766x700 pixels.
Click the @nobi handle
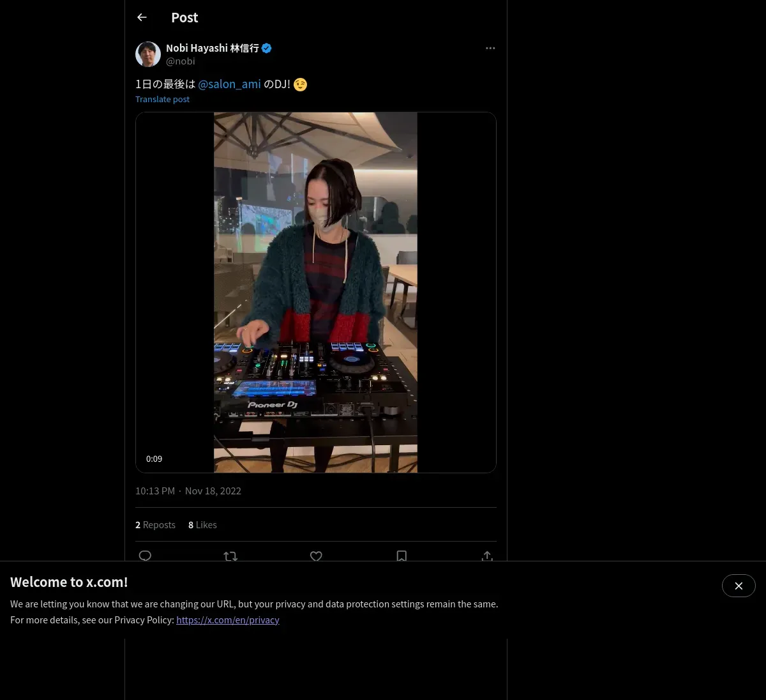point(181,61)
